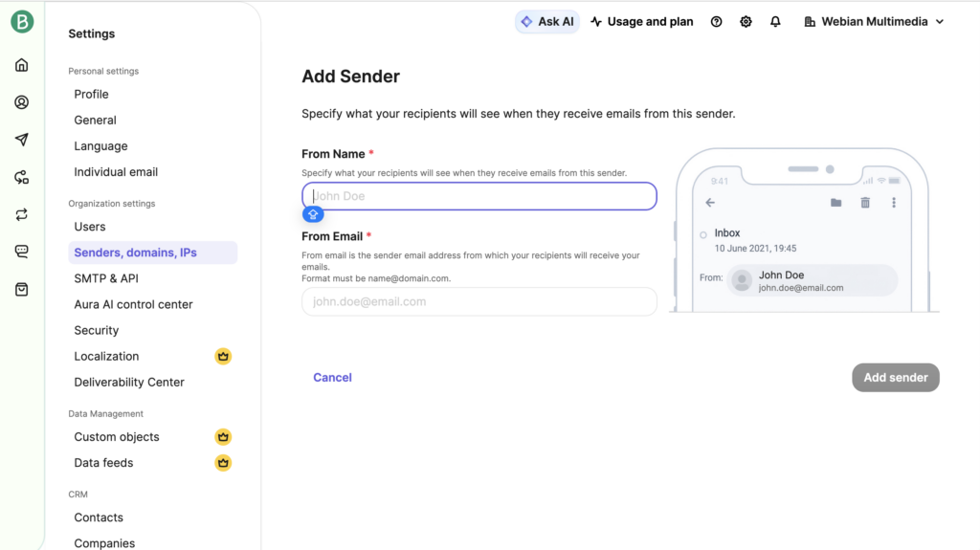980x550 pixels.
Task: Open the Conversations chat icon
Action: pyautogui.click(x=22, y=252)
